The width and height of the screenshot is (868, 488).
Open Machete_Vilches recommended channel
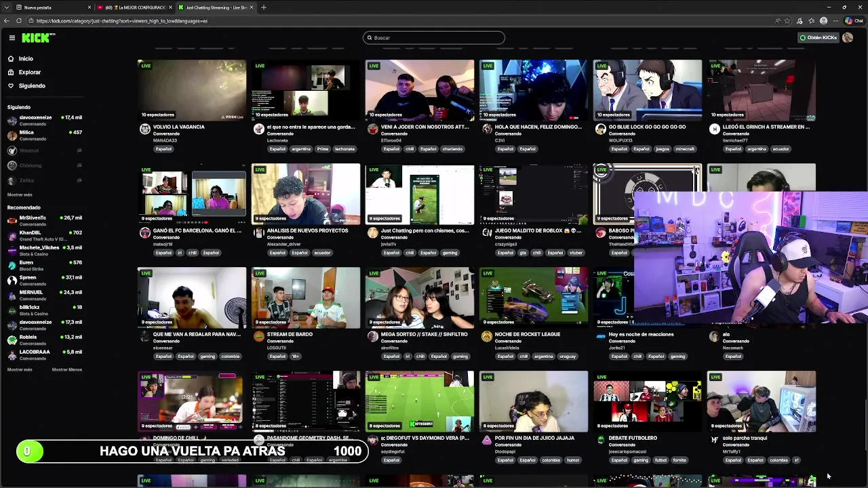coord(44,251)
